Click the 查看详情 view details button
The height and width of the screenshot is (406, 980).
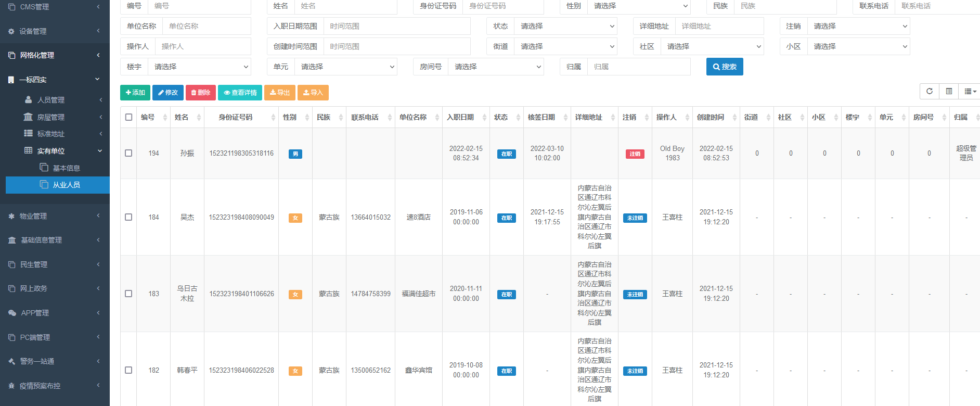(x=240, y=93)
